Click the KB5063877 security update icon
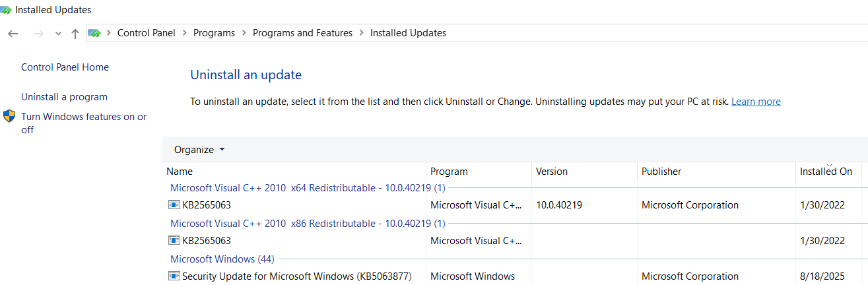The width and height of the screenshot is (868, 285). [x=174, y=276]
